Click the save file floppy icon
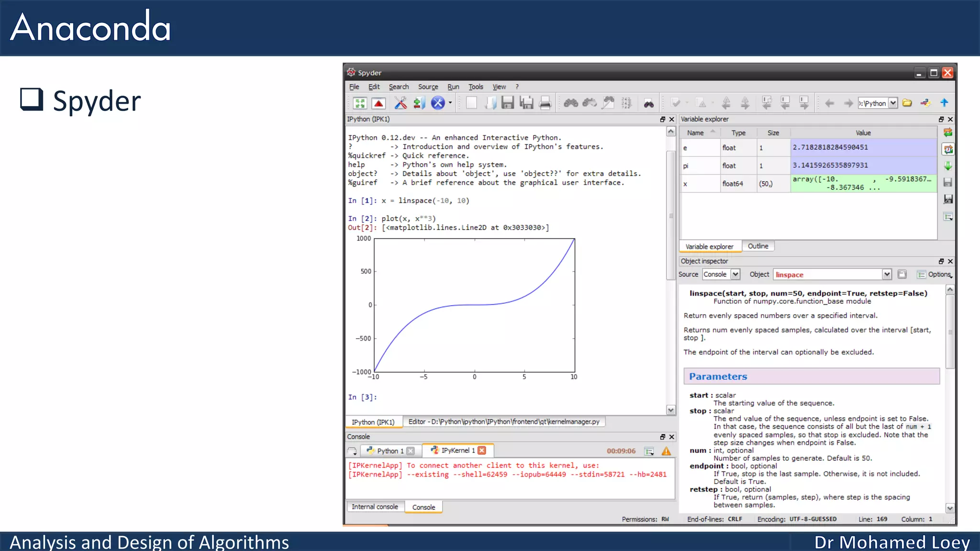 point(508,103)
